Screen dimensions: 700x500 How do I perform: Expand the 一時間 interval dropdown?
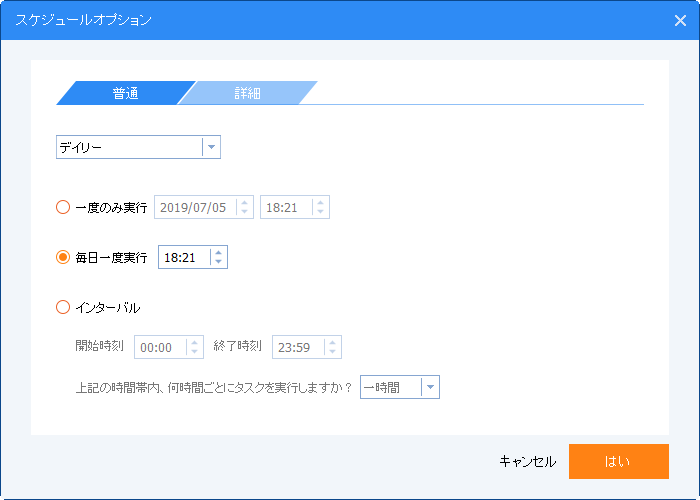430,387
